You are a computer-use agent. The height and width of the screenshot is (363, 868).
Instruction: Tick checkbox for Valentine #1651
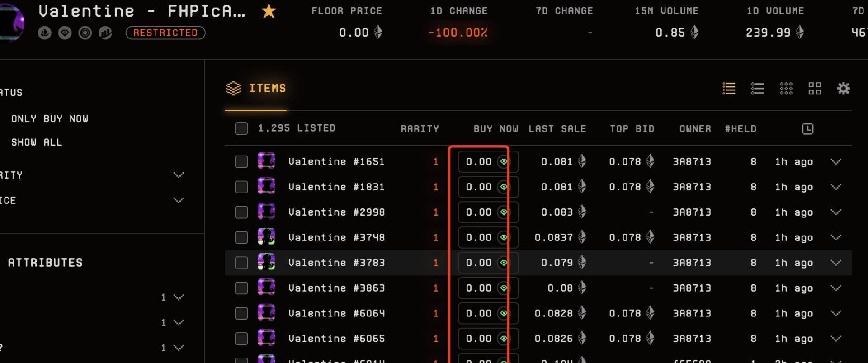coord(241,162)
